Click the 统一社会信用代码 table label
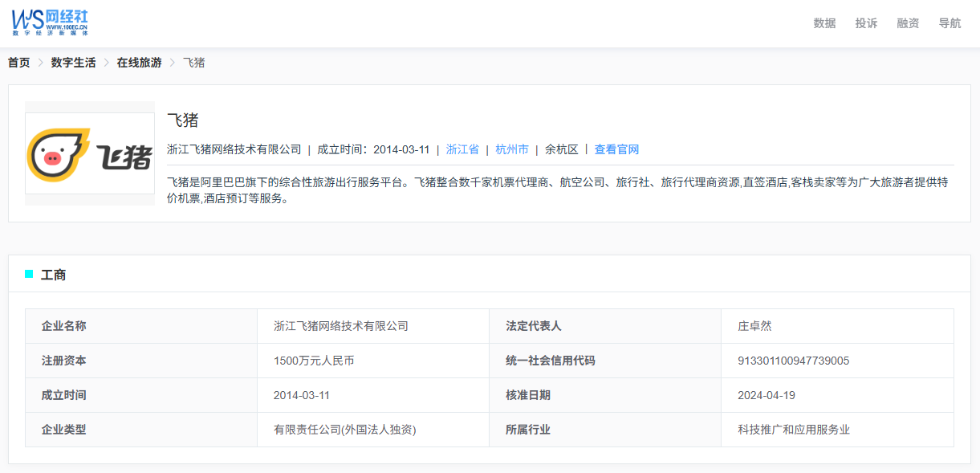Image resolution: width=980 pixels, height=473 pixels. point(551,361)
